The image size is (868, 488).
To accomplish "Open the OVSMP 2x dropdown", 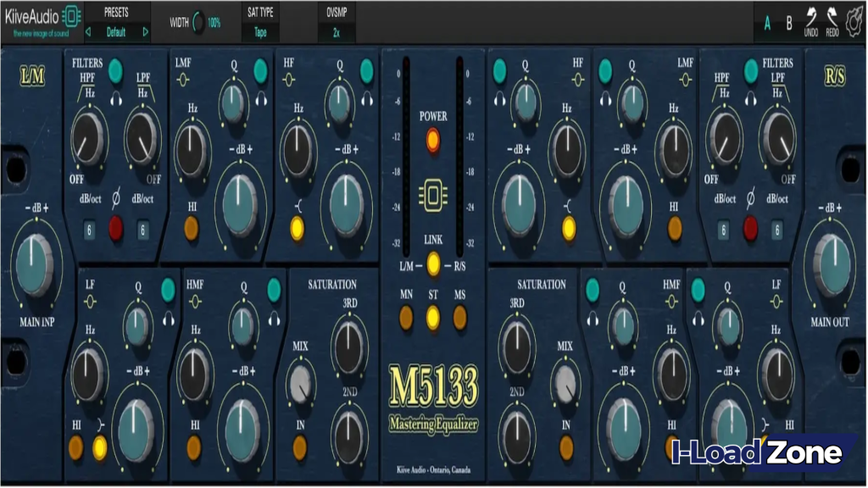I will click(335, 30).
